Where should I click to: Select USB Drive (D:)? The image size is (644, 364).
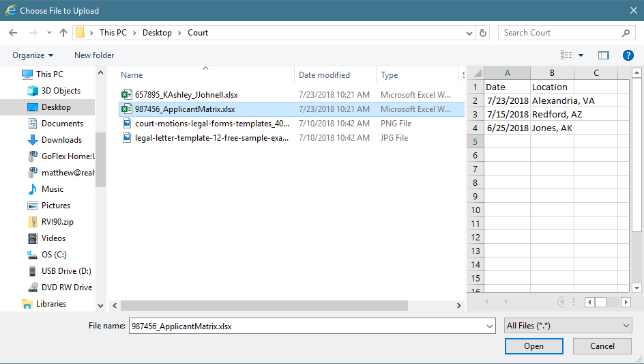tap(67, 271)
